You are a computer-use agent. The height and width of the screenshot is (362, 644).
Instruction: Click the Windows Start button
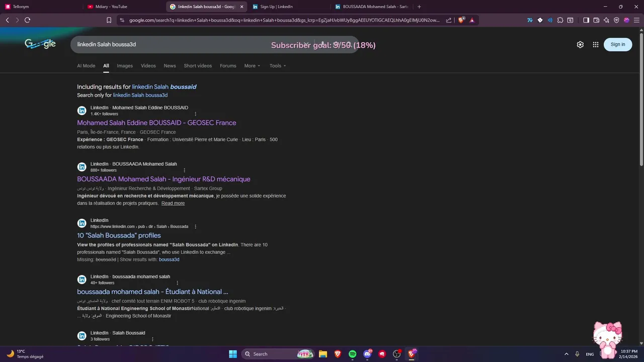[233, 354]
